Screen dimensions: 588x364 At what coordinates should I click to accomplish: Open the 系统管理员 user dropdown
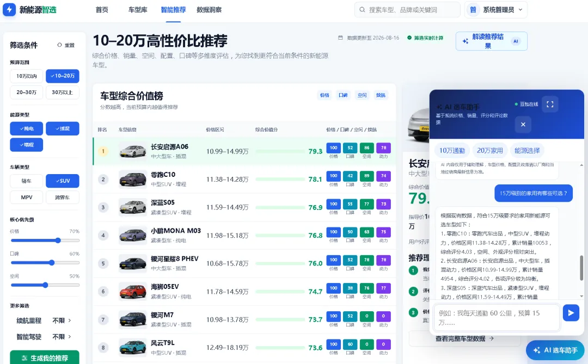(496, 10)
